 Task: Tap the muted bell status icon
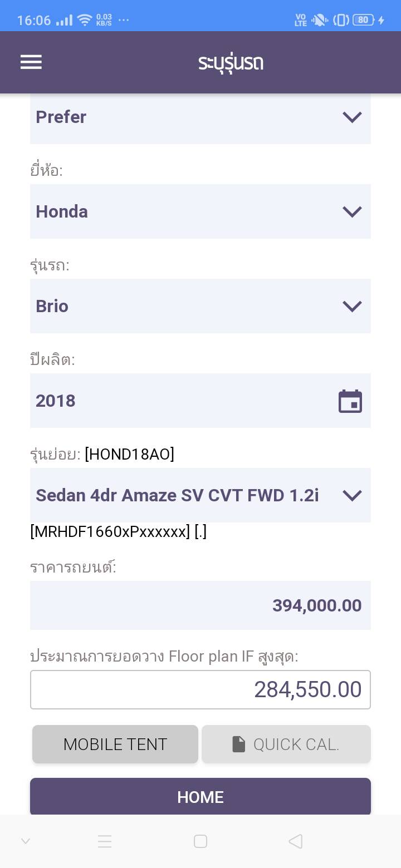pyautogui.click(x=320, y=21)
